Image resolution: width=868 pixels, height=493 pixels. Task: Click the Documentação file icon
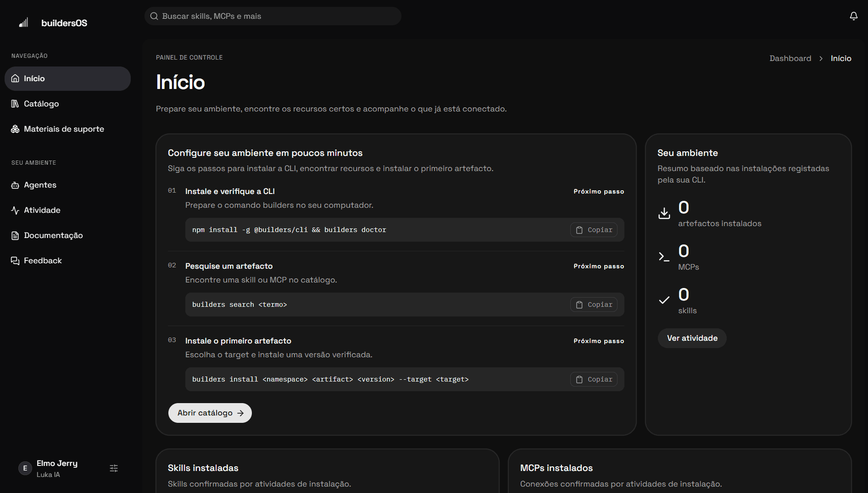[15, 235]
